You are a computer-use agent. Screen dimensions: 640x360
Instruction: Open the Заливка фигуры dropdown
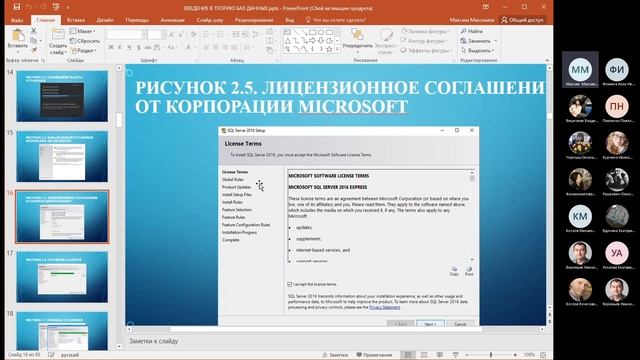point(425,31)
